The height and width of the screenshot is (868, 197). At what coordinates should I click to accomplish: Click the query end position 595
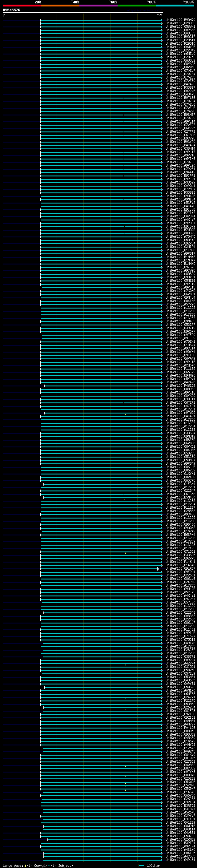159,15
